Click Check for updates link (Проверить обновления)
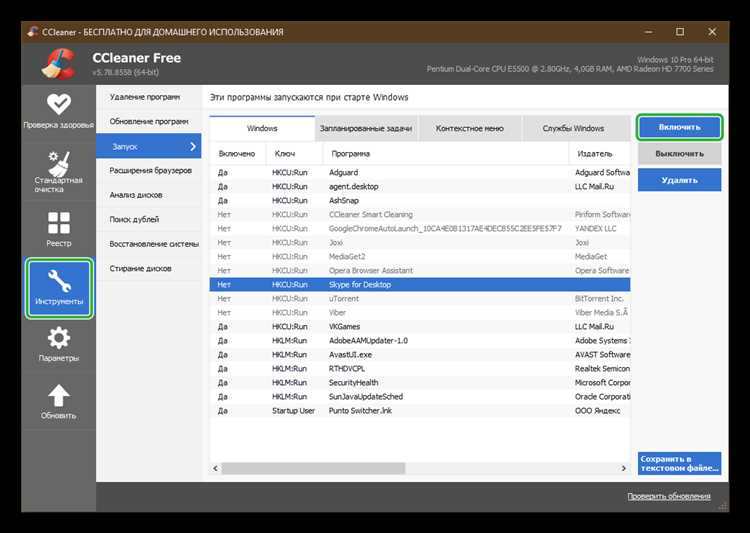Screen dimensions: 750x533 [x=669, y=497]
